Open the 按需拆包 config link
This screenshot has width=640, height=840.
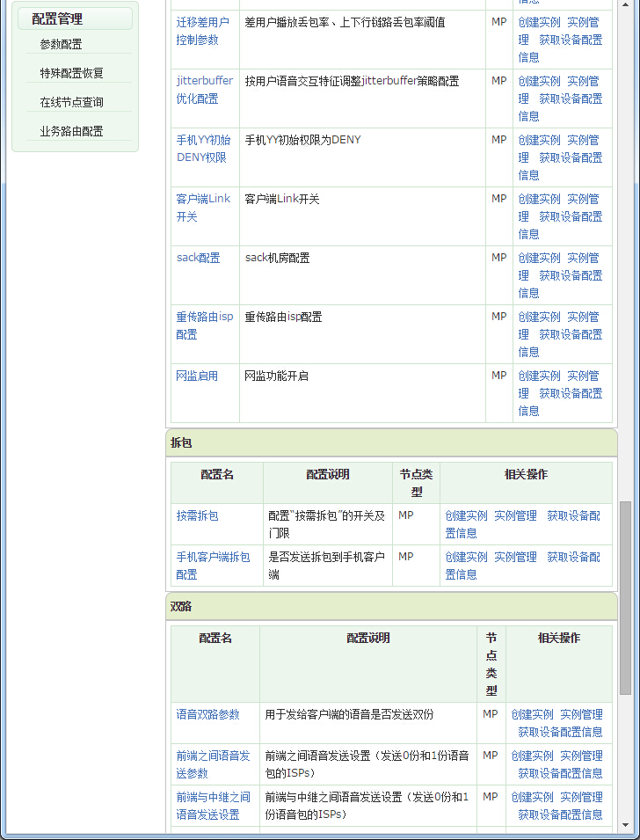[x=197, y=516]
